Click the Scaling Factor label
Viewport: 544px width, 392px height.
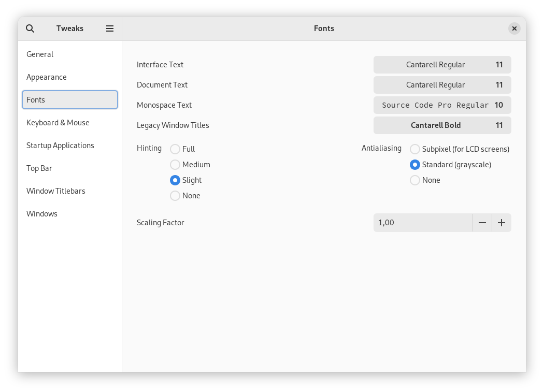[x=160, y=223]
